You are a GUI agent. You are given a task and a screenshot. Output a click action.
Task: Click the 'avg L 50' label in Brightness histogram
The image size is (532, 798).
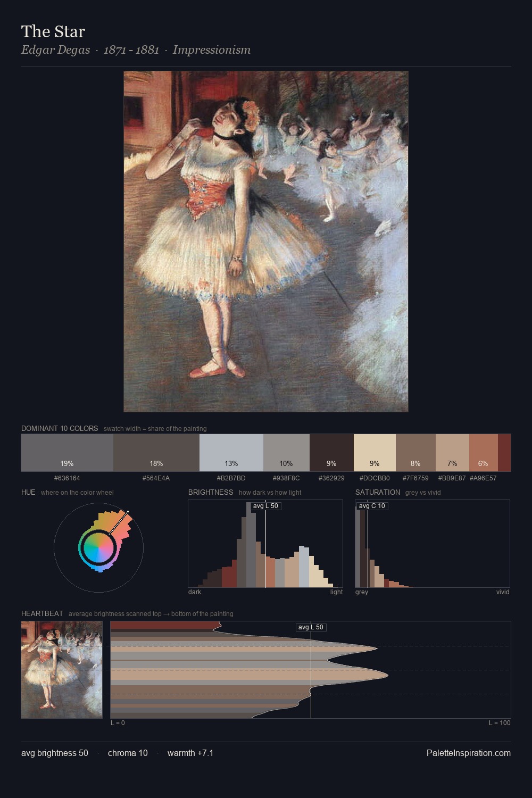click(265, 506)
